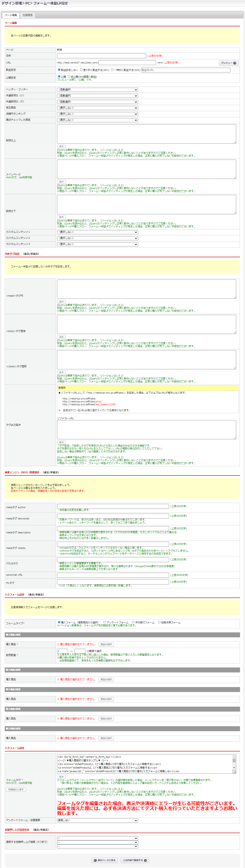Open the ヘッダー・フッター dropdown
The width and height of the screenshot is (245, 868).
[x=98, y=90]
